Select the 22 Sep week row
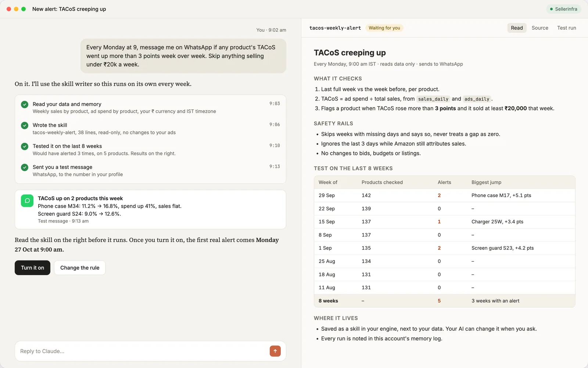This screenshot has height=368, width=588. point(445,209)
